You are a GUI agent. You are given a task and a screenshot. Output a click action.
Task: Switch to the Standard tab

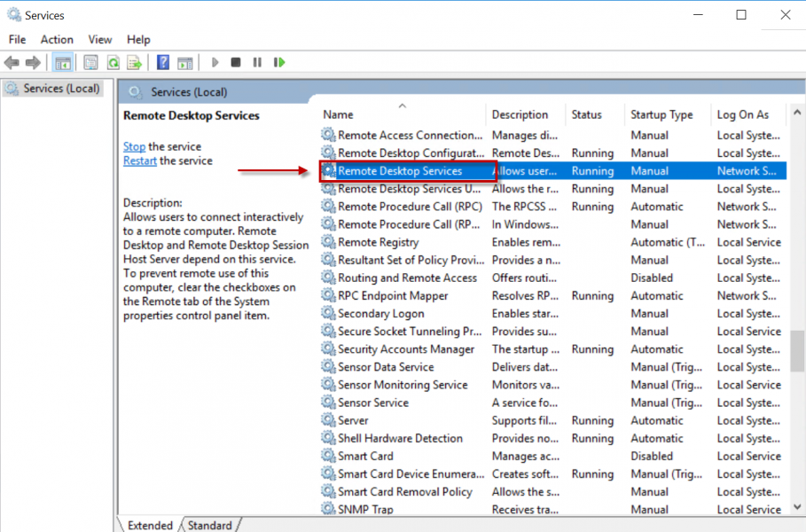pyautogui.click(x=209, y=525)
